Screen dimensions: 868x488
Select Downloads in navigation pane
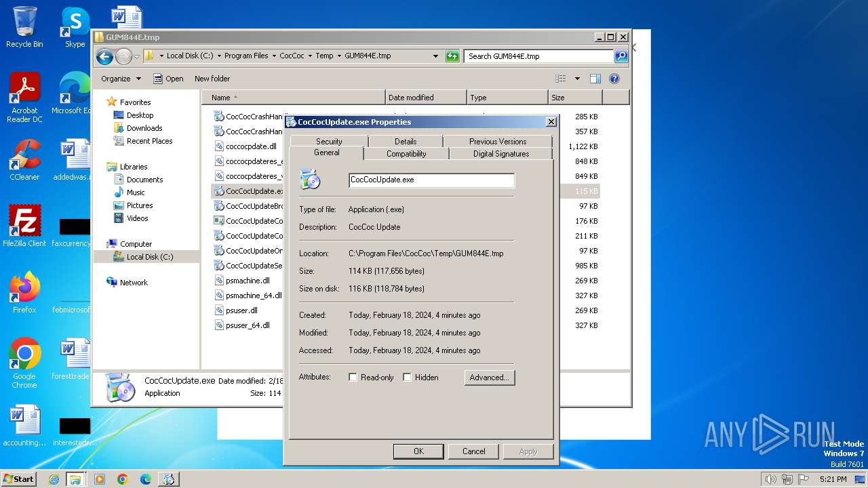tap(144, 128)
